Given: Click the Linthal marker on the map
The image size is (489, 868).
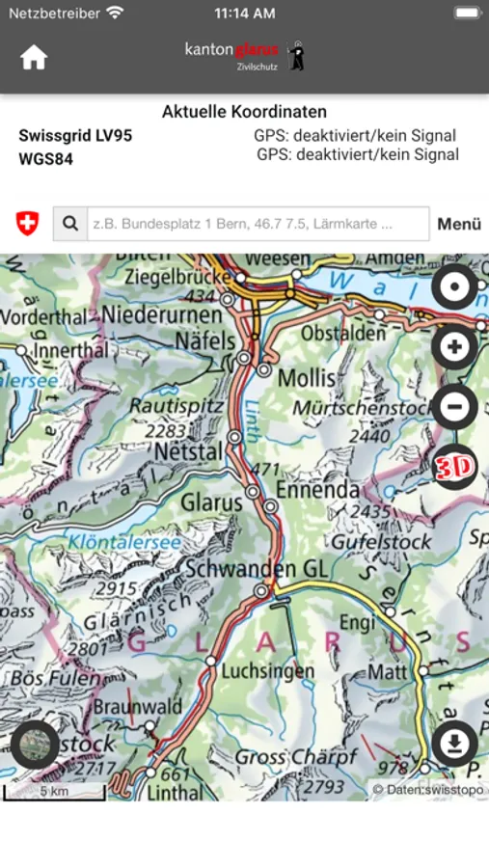Looking at the screenshot, I should tap(150, 772).
